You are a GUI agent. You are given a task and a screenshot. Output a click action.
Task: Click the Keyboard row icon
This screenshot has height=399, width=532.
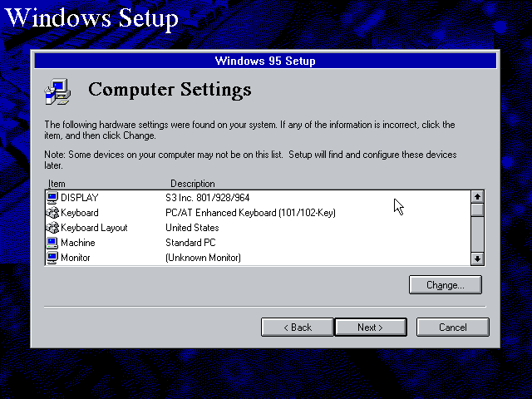[52, 213]
